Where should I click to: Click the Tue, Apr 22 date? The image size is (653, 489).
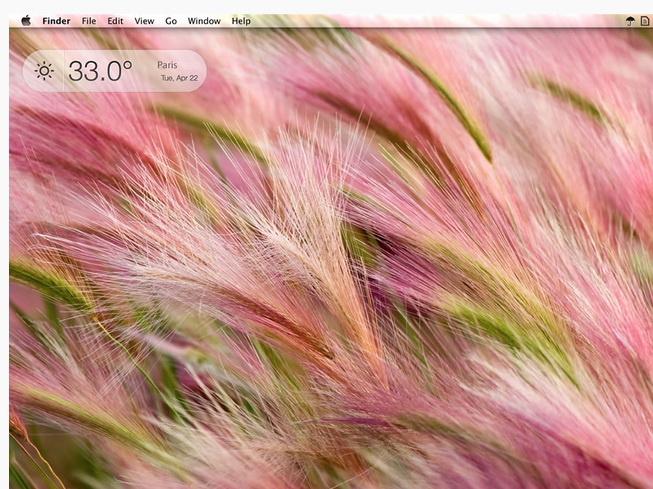point(179,78)
